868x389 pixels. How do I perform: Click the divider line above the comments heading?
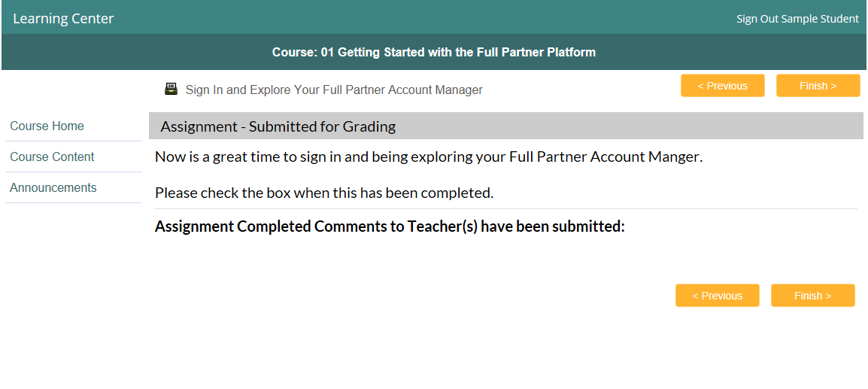(x=506, y=209)
